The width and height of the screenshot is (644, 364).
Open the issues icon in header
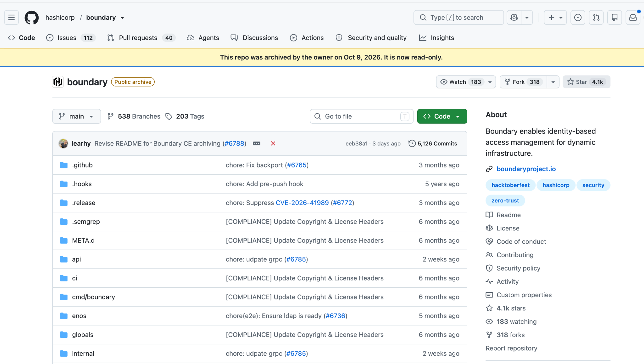(578, 17)
